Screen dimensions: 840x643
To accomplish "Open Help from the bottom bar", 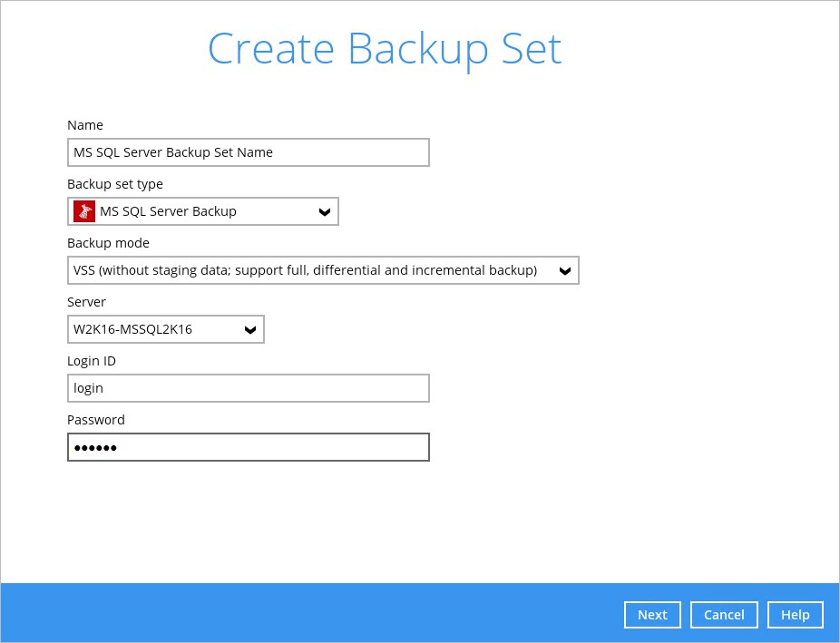I will 795,615.
